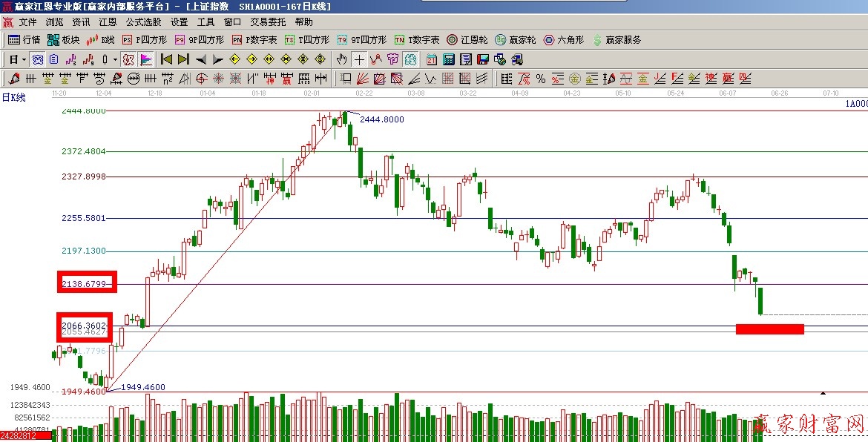Click the calculator icon in toolbar
The width and height of the screenshot is (868, 442).
449,59
